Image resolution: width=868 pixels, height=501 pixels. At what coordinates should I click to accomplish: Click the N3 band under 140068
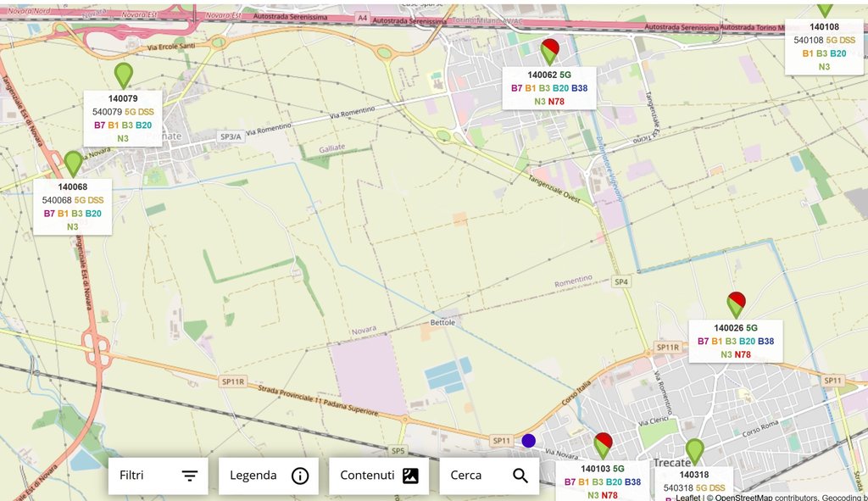click(73, 227)
